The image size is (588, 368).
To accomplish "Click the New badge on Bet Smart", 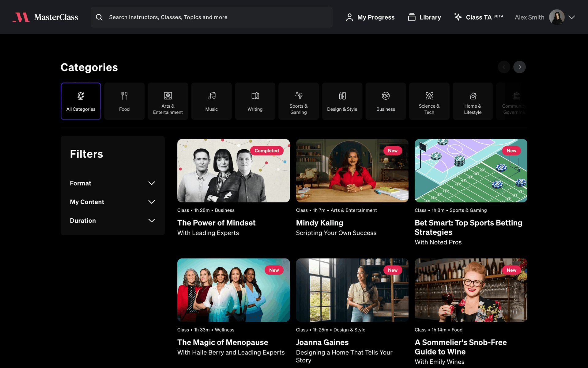I will click(x=511, y=151).
